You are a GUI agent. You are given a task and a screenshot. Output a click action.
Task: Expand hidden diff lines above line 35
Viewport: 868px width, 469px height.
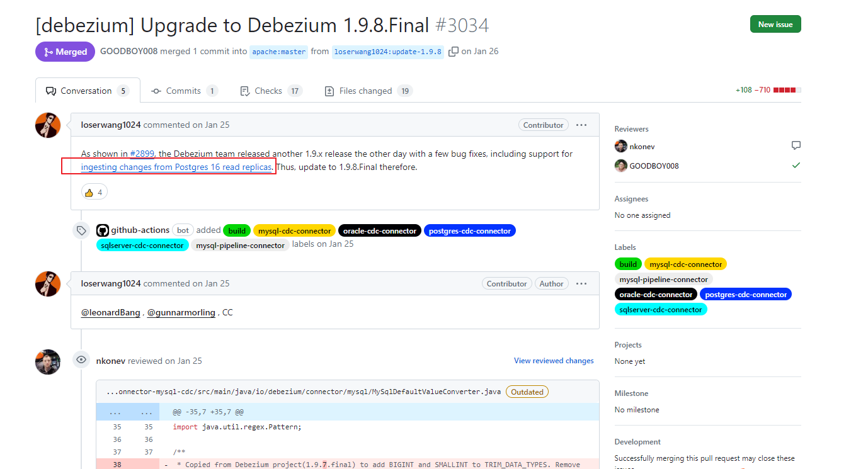(x=128, y=412)
